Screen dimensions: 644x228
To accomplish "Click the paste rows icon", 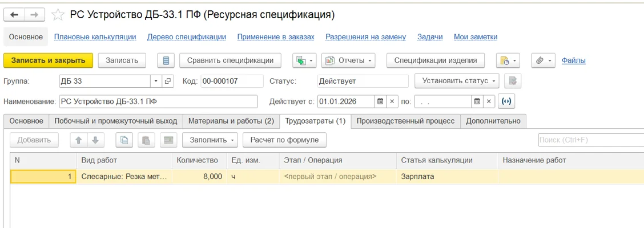I will pos(146,140).
